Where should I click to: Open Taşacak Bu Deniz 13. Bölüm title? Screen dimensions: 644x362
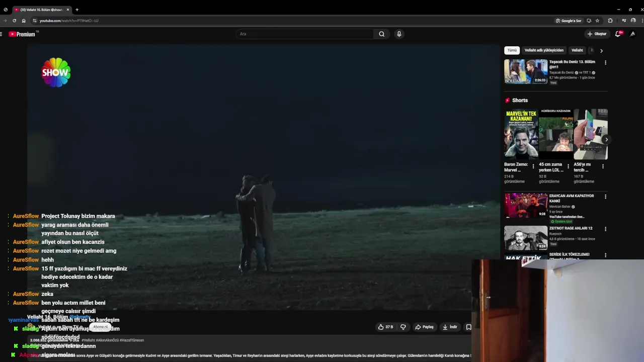(x=572, y=64)
